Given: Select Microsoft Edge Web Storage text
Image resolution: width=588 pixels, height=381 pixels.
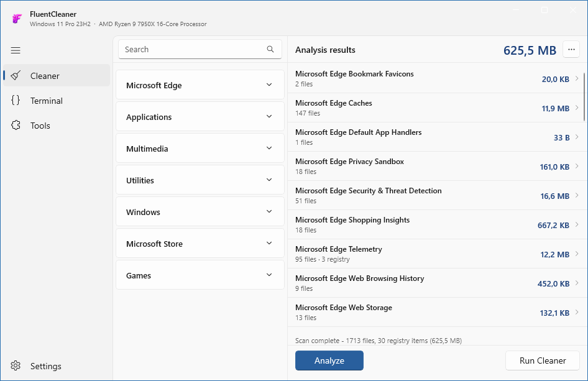Looking at the screenshot, I should [x=344, y=308].
